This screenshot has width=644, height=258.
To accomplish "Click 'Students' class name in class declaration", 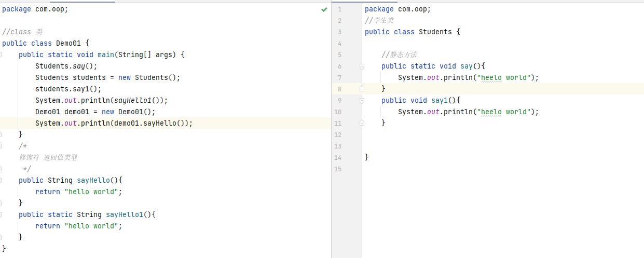I will pos(435,32).
